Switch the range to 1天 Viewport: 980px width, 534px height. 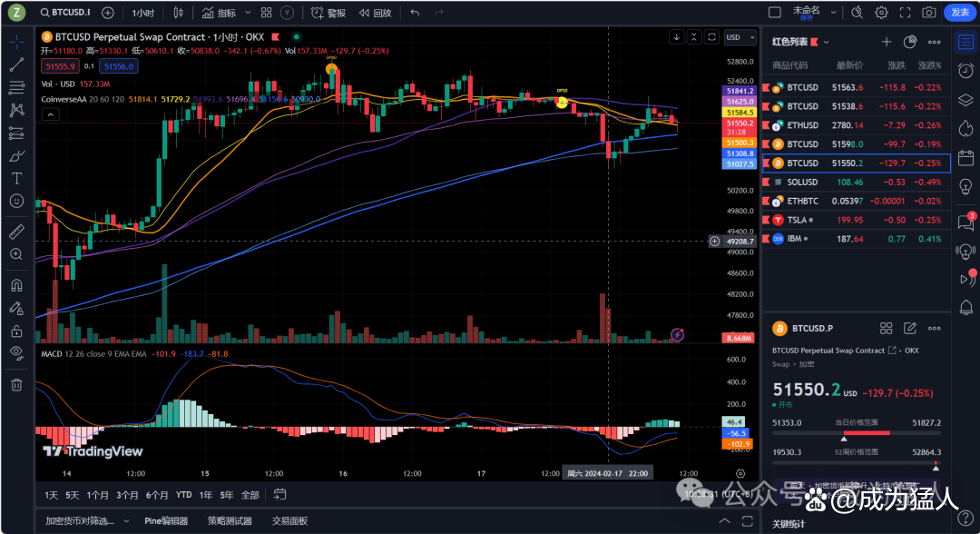51,495
